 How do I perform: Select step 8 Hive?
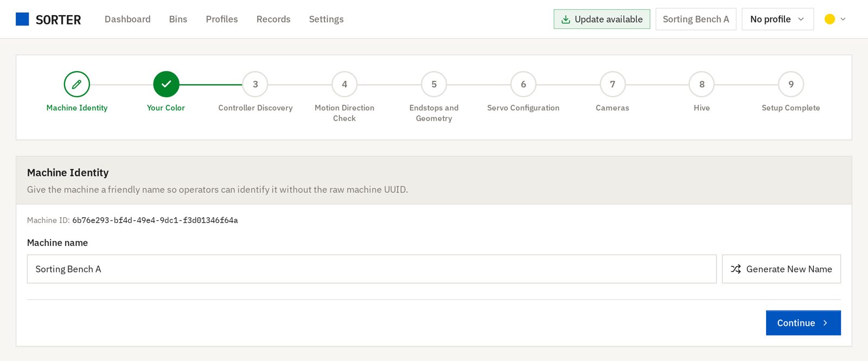tap(702, 84)
